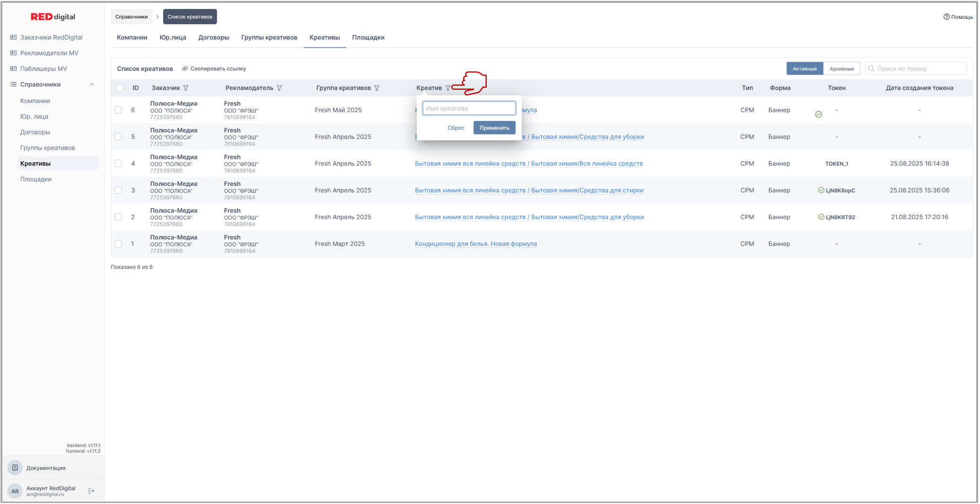Click the Помощь help icon
980x504 pixels.
tap(946, 17)
